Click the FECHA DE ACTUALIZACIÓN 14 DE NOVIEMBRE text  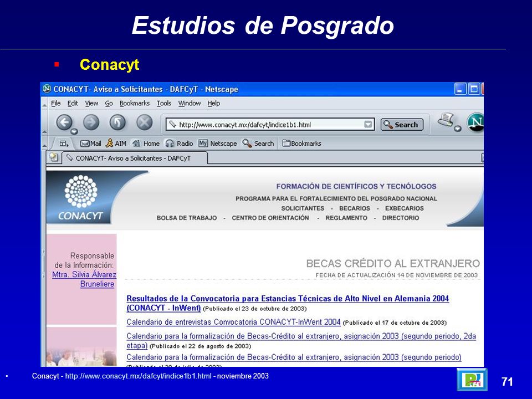[x=397, y=275]
